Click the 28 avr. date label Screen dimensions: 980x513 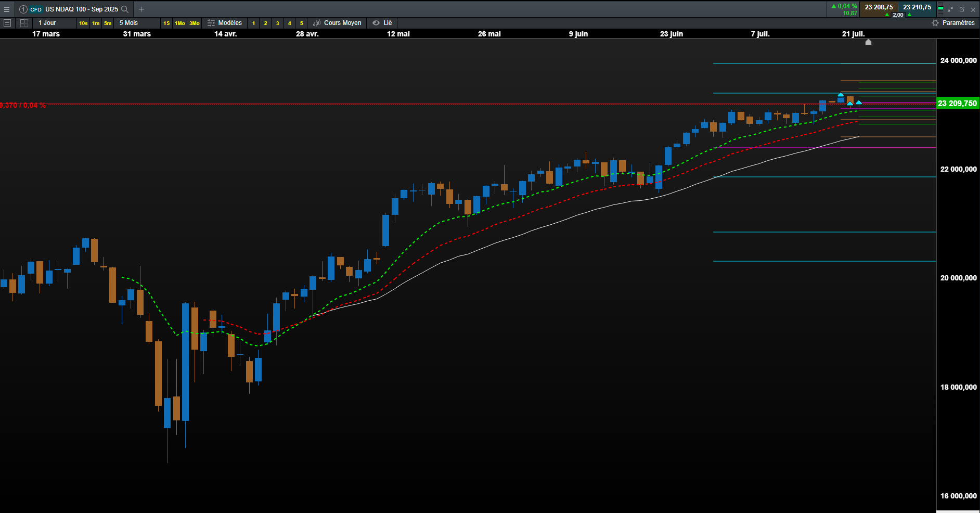[x=307, y=34]
